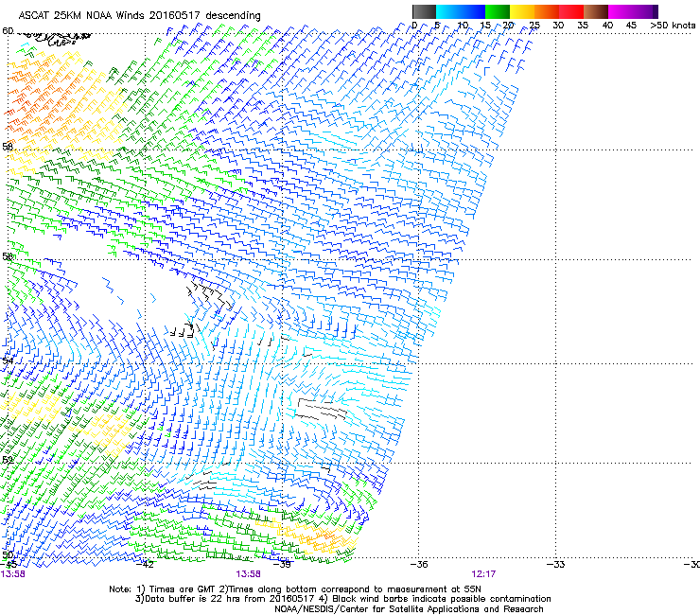Click the legend tick label 25
The image size is (700, 615).
(x=534, y=25)
